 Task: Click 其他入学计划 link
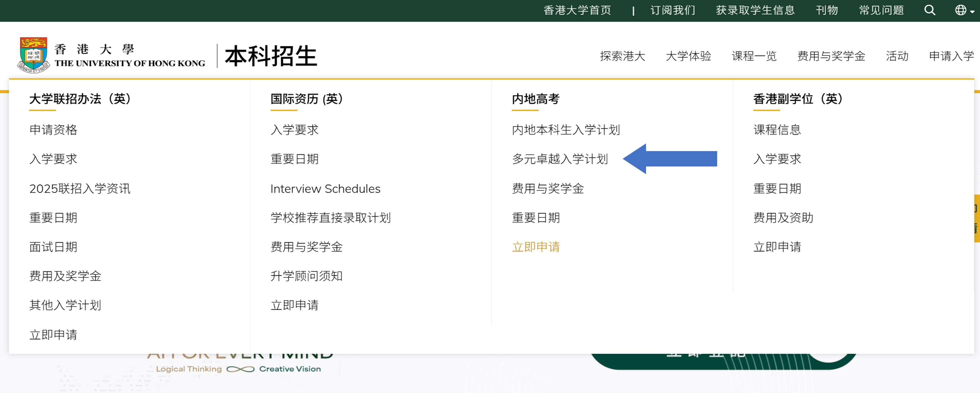(x=65, y=305)
